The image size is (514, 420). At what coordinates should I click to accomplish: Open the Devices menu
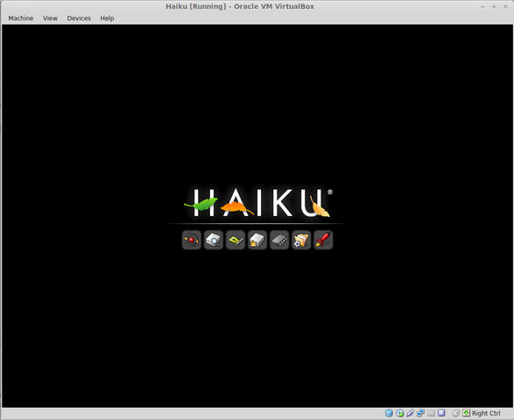(79, 18)
